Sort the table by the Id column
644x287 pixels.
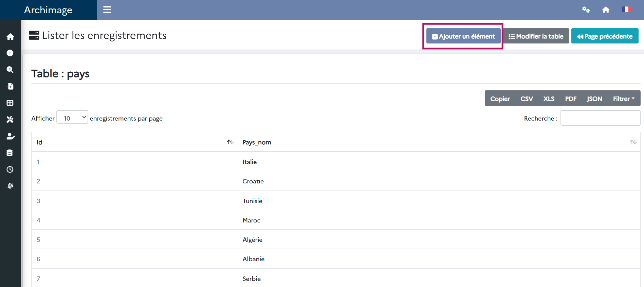230,142
